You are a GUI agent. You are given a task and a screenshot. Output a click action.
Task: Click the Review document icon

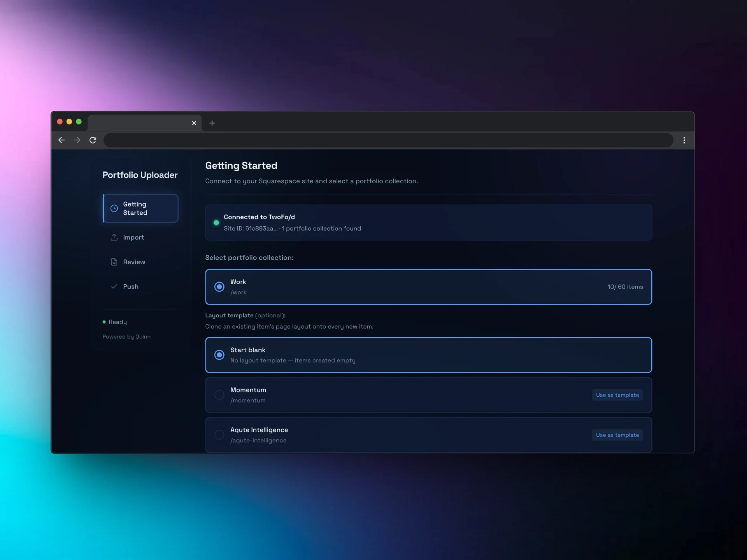tap(114, 262)
